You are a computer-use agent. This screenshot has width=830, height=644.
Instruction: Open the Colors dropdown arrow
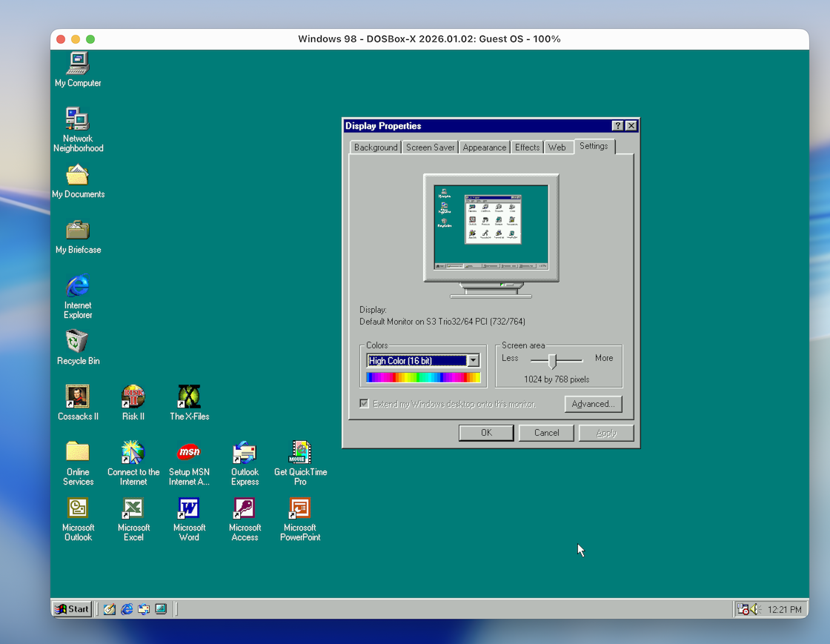474,360
